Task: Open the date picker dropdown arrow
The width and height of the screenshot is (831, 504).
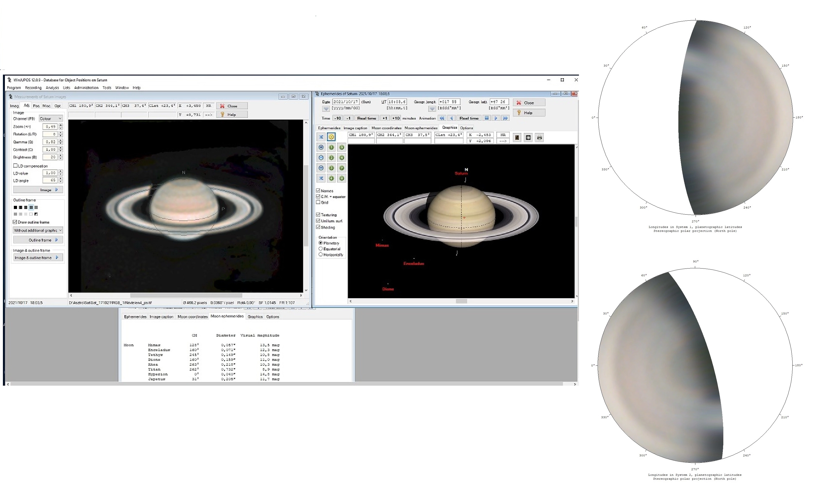Action: tap(326, 109)
